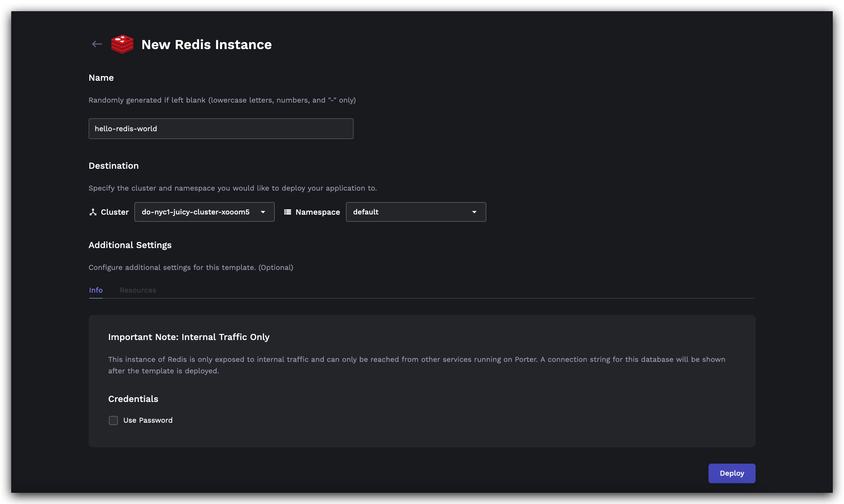Focus the hello-redis-world name field

[x=221, y=129]
